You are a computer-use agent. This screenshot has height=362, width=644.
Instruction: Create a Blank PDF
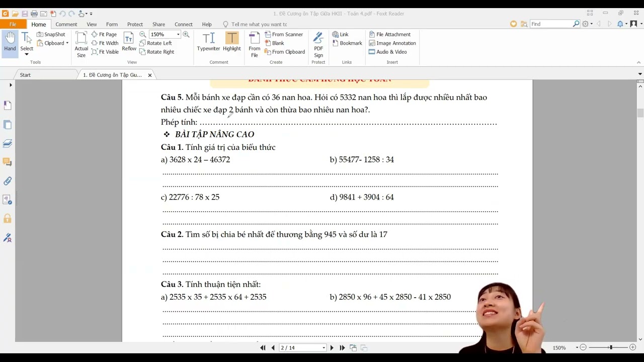tap(274, 43)
